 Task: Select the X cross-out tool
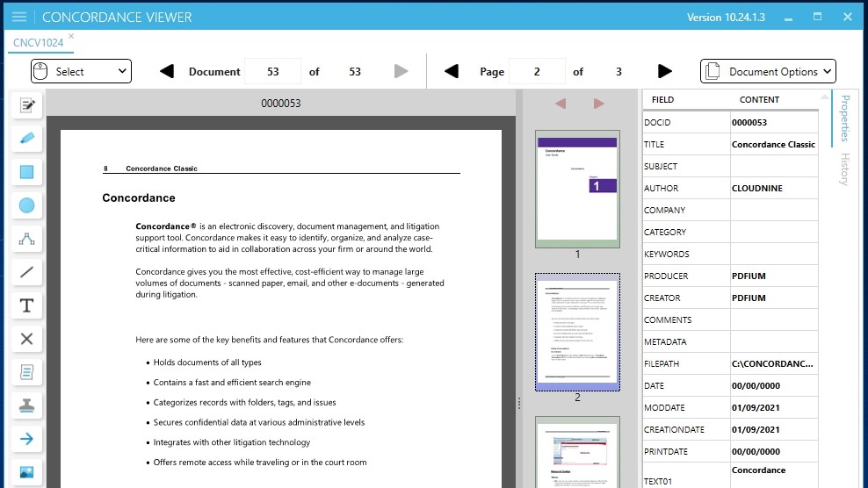pos(26,339)
